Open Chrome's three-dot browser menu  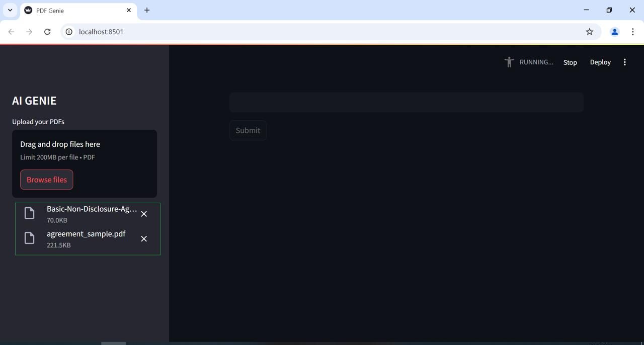(x=632, y=32)
